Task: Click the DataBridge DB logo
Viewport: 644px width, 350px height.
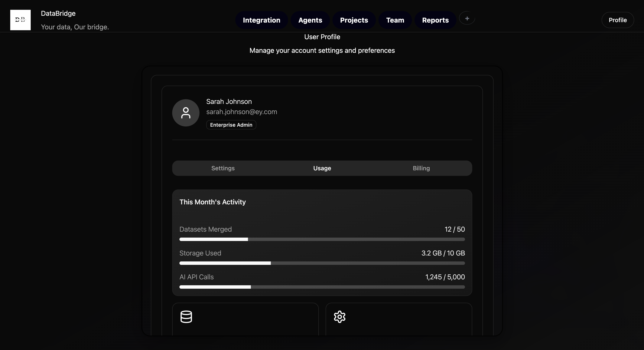Action: (x=20, y=20)
